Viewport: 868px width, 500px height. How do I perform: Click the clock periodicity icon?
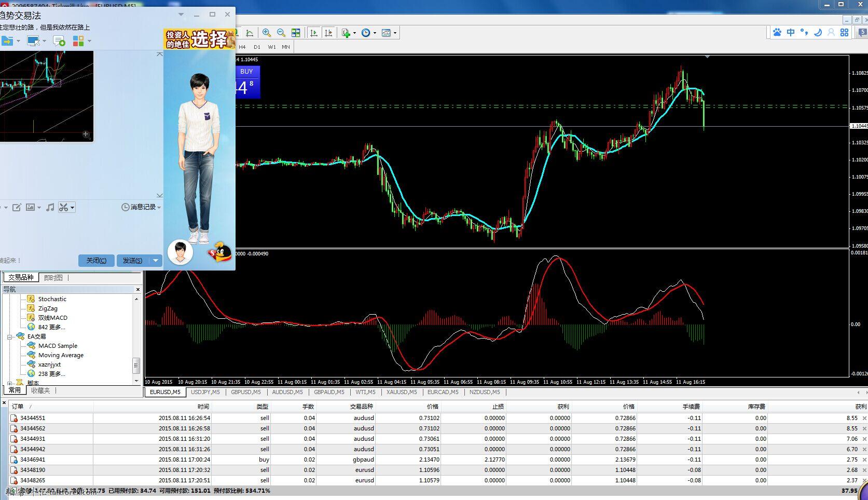point(366,33)
